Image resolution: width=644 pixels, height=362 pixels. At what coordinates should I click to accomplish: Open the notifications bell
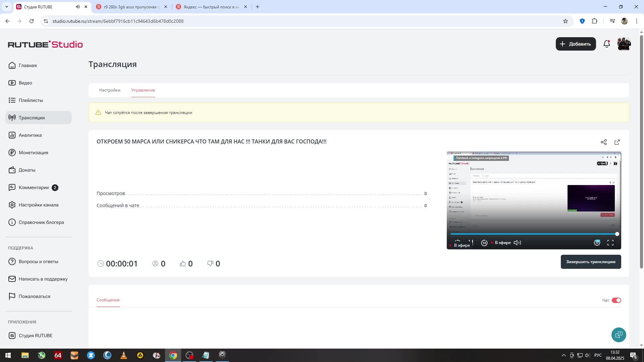click(x=607, y=44)
